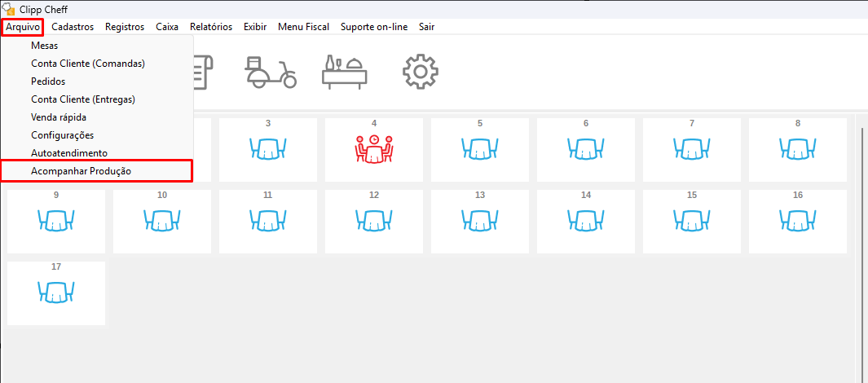The image size is (868, 383).
Task: Select Venda rápida menu entry
Action: click(x=59, y=117)
